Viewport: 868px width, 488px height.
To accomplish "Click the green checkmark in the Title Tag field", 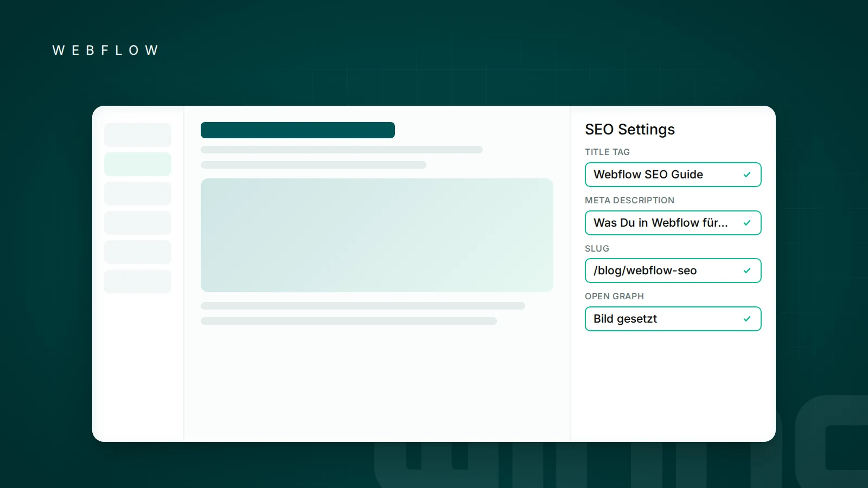I will point(747,175).
